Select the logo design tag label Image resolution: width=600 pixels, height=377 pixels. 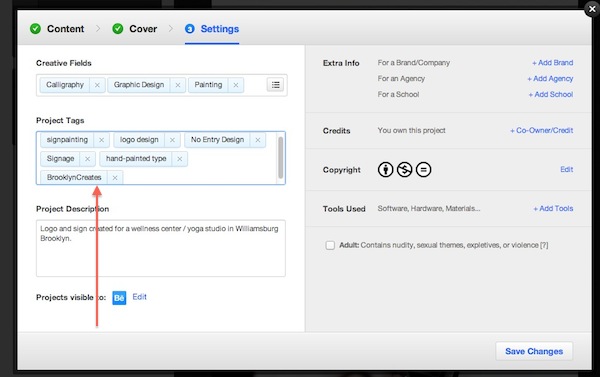point(139,140)
